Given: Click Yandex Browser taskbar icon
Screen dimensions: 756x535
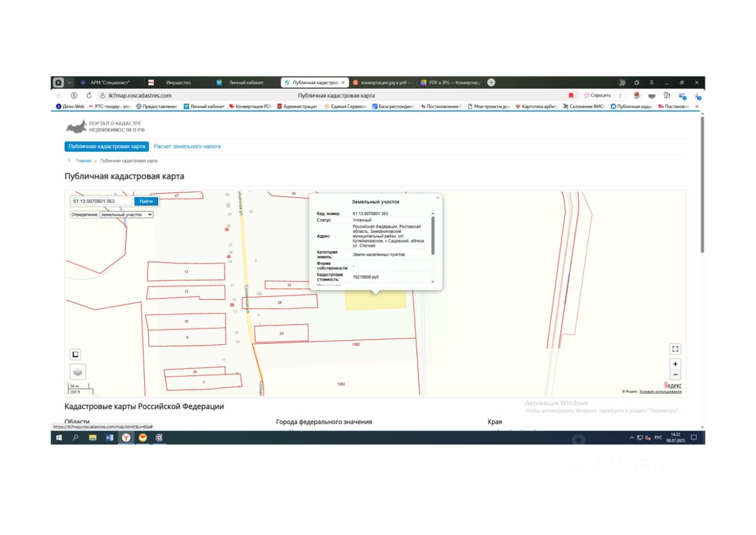Looking at the screenshot, I should tap(126, 438).
